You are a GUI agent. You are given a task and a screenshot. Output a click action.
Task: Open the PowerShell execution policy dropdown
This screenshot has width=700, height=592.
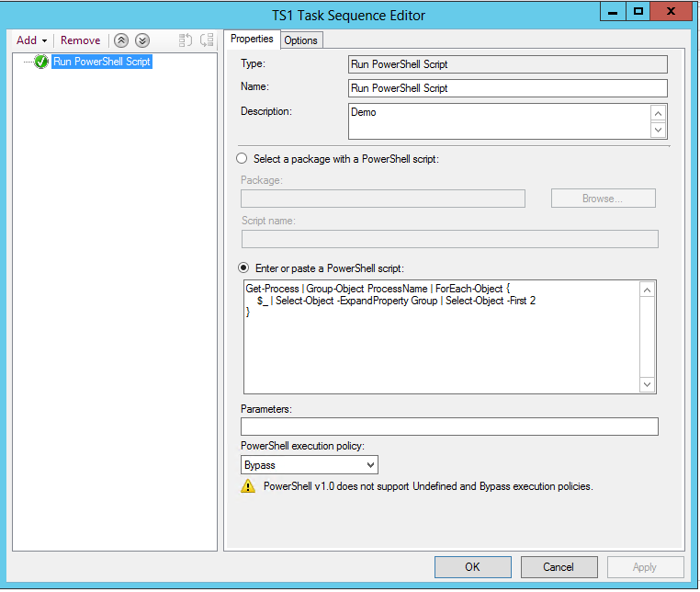[x=310, y=464]
